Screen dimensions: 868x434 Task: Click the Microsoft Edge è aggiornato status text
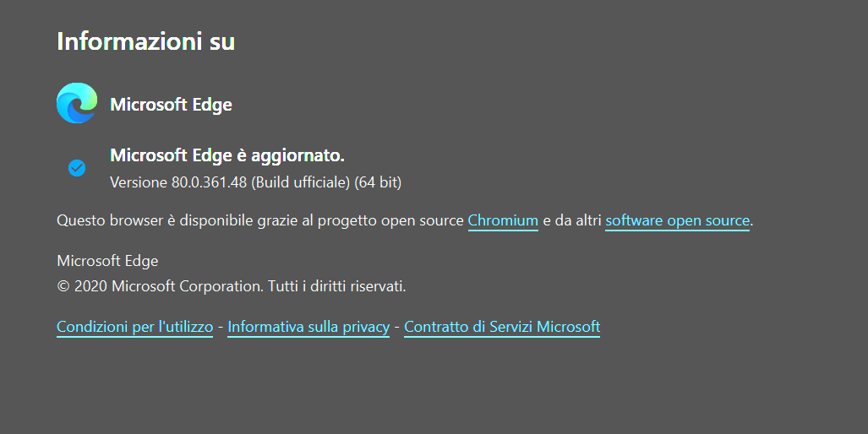point(227,155)
